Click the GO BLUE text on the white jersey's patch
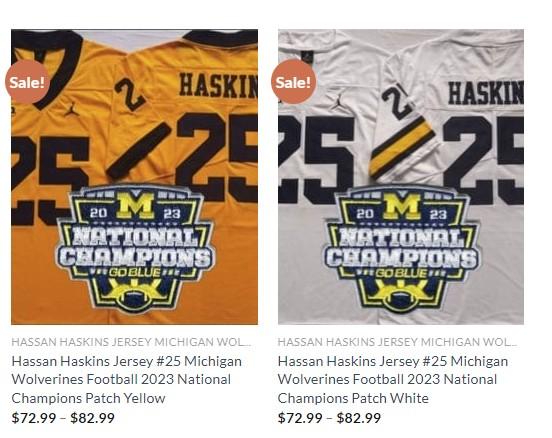This screenshot has height=438, width=552. pos(401,273)
